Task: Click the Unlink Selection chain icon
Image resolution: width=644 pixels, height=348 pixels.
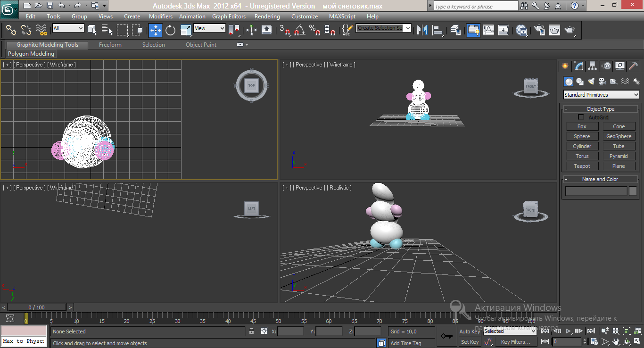Action: click(26, 30)
